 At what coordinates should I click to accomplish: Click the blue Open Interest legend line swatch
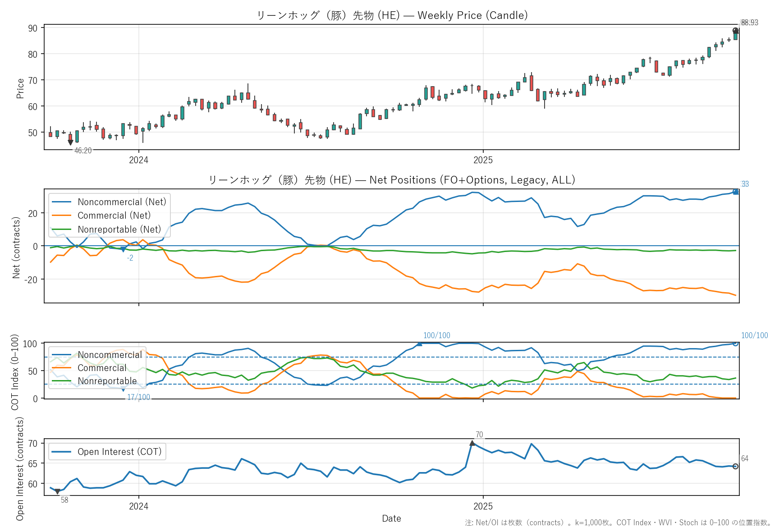(x=62, y=452)
